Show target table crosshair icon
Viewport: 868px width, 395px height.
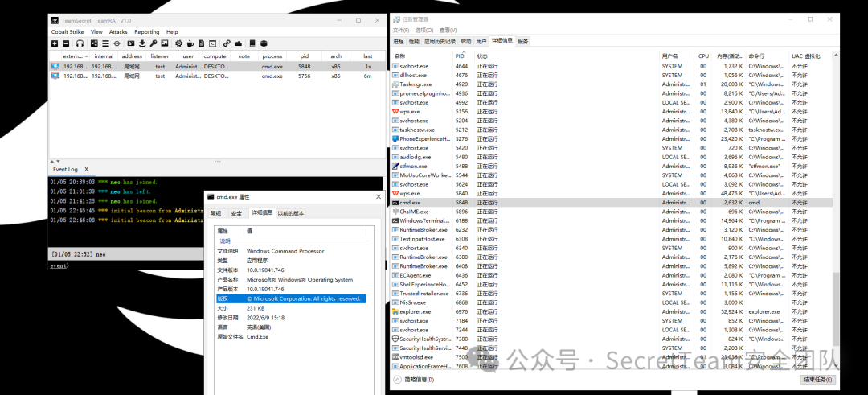pyautogui.click(x=117, y=43)
